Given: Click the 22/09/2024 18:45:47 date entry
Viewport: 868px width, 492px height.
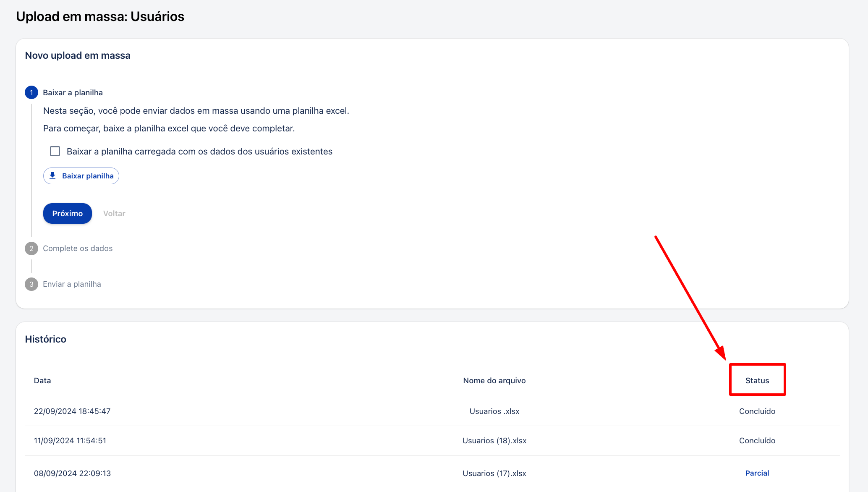Looking at the screenshot, I should [x=72, y=411].
